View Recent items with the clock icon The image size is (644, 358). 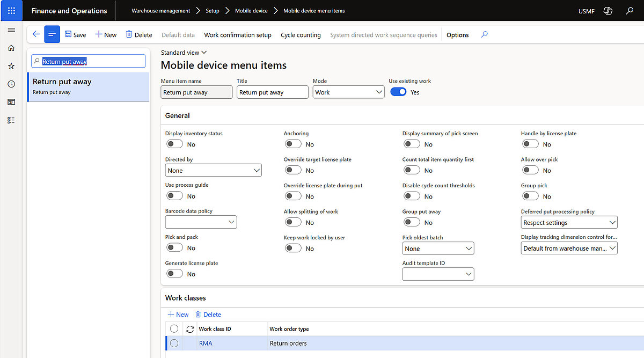[11, 84]
